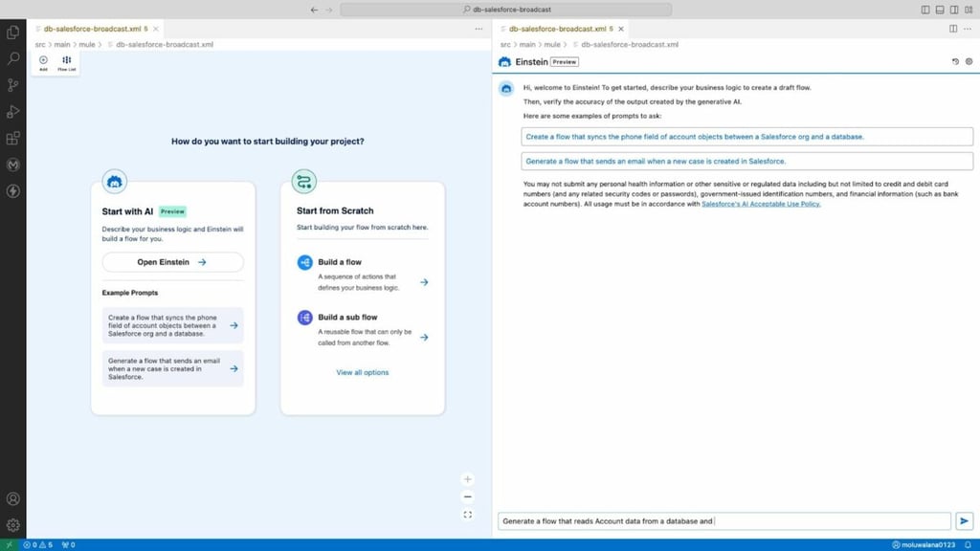Open the MuleSoft view in activity bar
This screenshot has height=551, width=980.
tap(12, 165)
